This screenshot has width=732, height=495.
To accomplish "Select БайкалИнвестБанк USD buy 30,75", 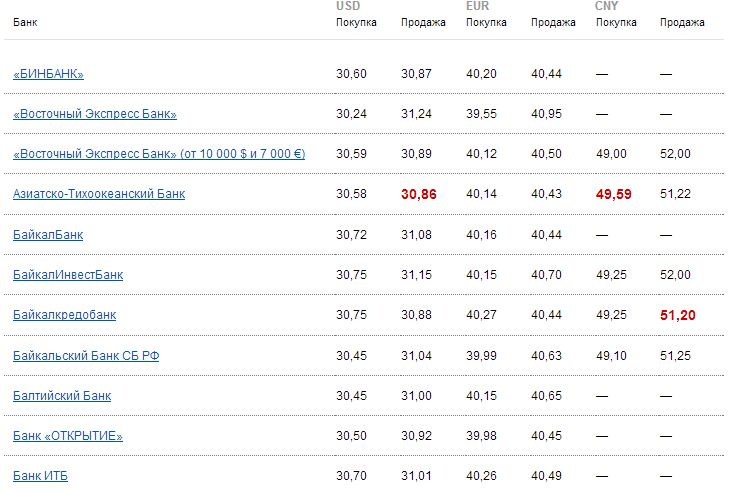I will [352, 275].
